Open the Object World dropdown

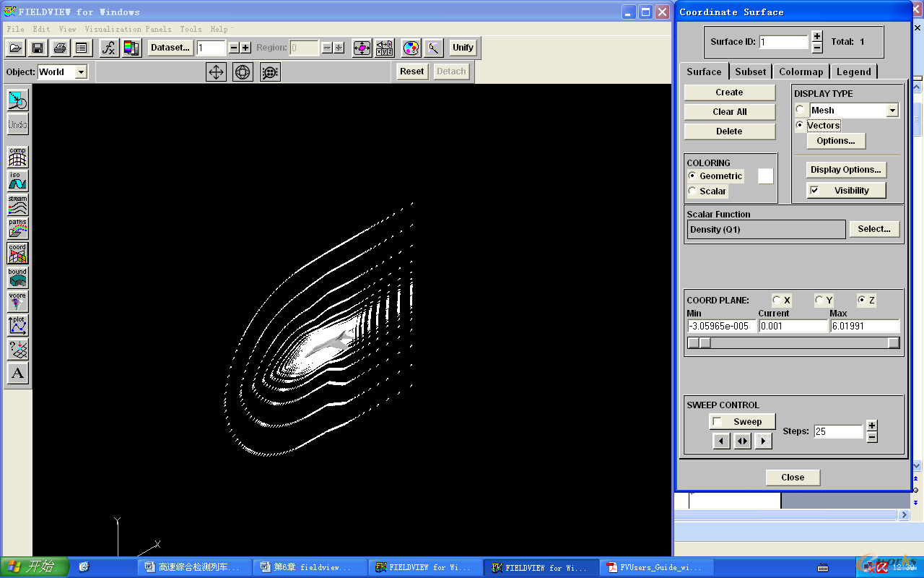pos(81,72)
